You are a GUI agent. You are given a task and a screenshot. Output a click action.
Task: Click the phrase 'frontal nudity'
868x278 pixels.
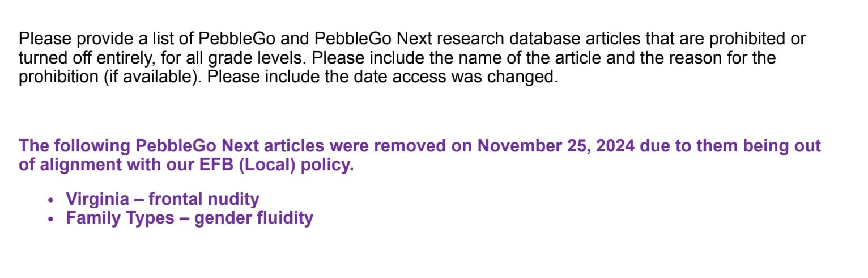(x=204, y=199)
